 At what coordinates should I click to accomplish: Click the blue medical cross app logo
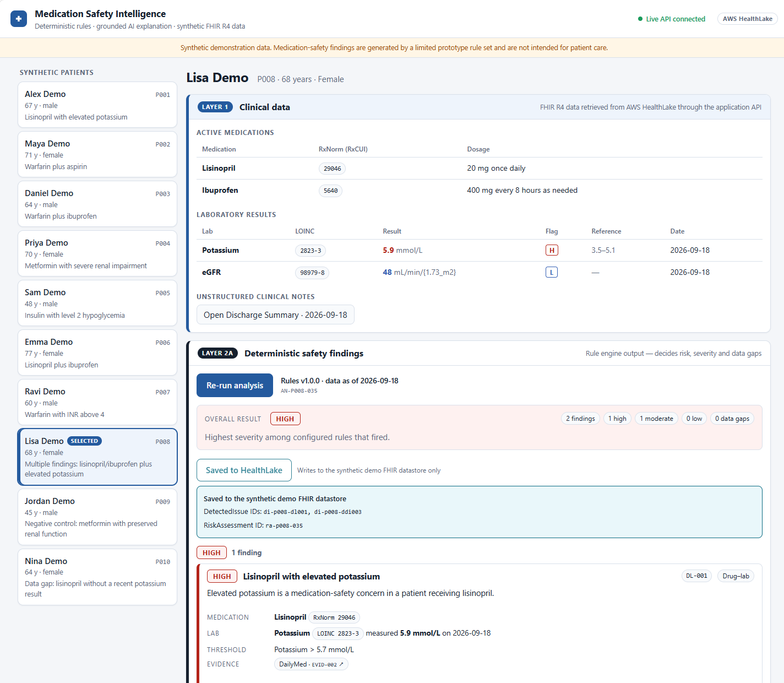(x=19, y=19)
